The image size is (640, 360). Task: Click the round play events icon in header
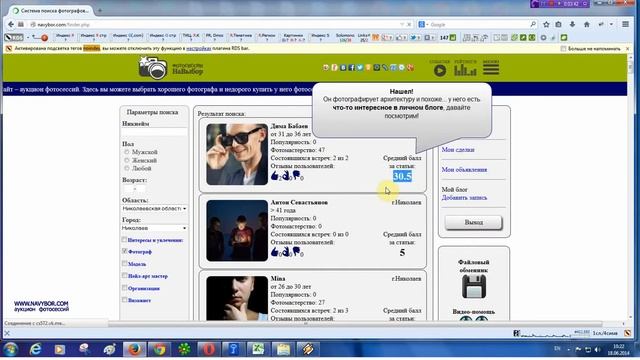click(440, 70)
